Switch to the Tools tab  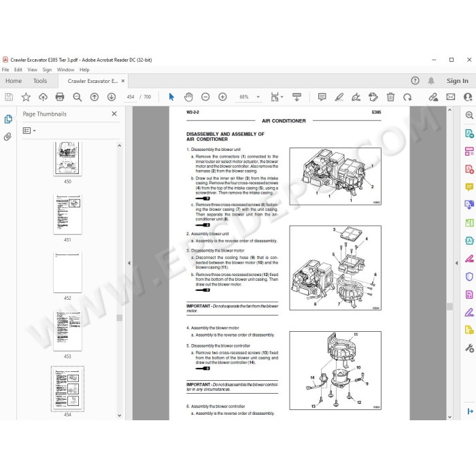click(40, 81)
